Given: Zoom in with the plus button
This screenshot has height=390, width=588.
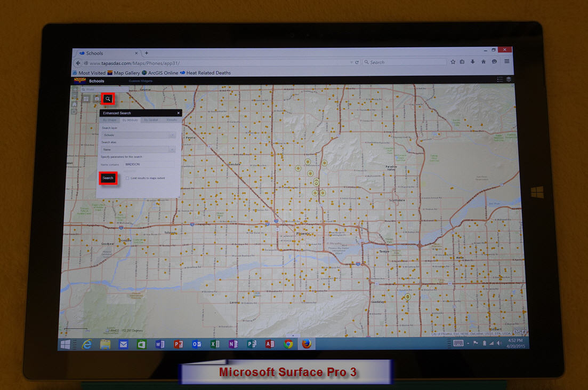Looking at the screenshot, I should click(75, 90).
